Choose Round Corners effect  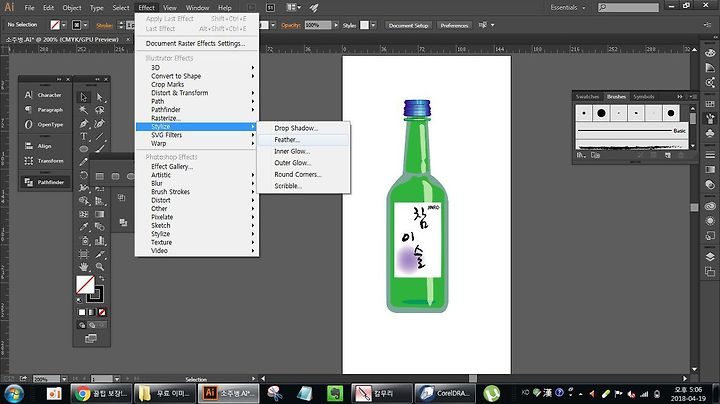coord(304,174)
